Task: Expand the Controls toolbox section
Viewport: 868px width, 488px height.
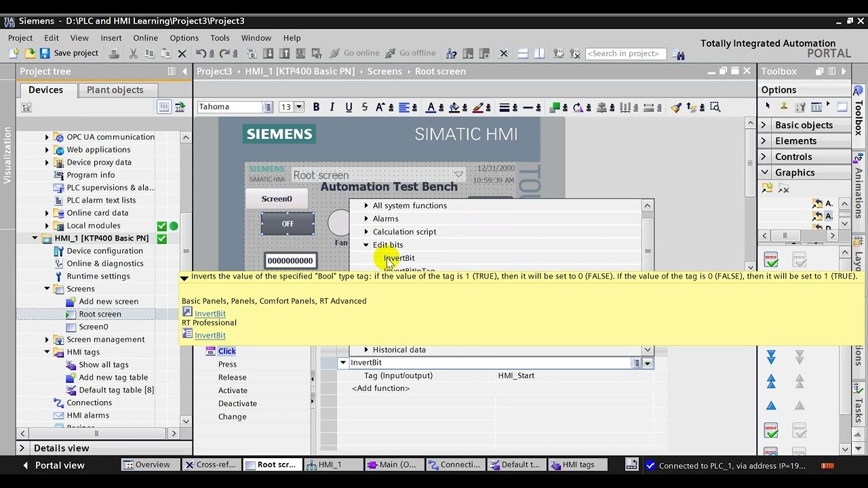Action: pyautogui.click(x=764, y=157)
